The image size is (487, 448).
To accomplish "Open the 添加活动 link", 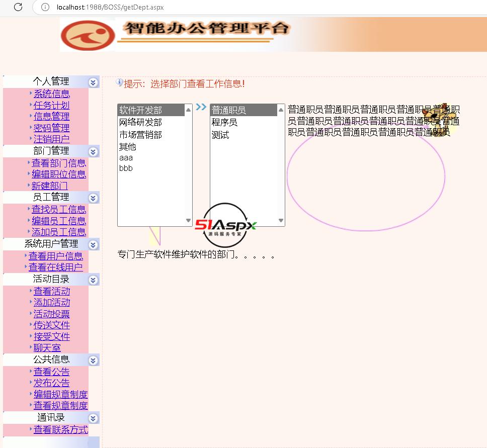I will (x=51, y=302).
